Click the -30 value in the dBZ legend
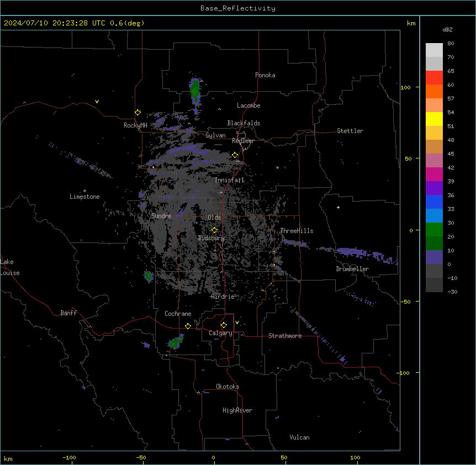 click(x=452, y=292)
